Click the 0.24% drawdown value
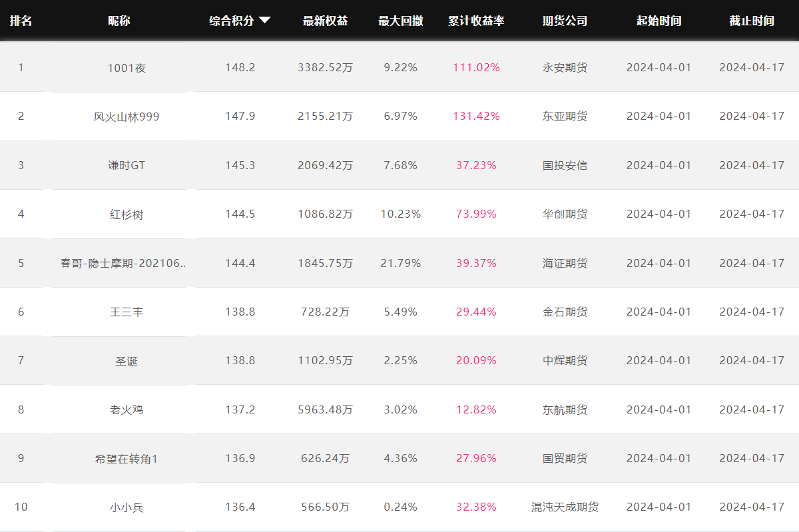The width and height of the screenshot is (799, 532). pos(401,507)
